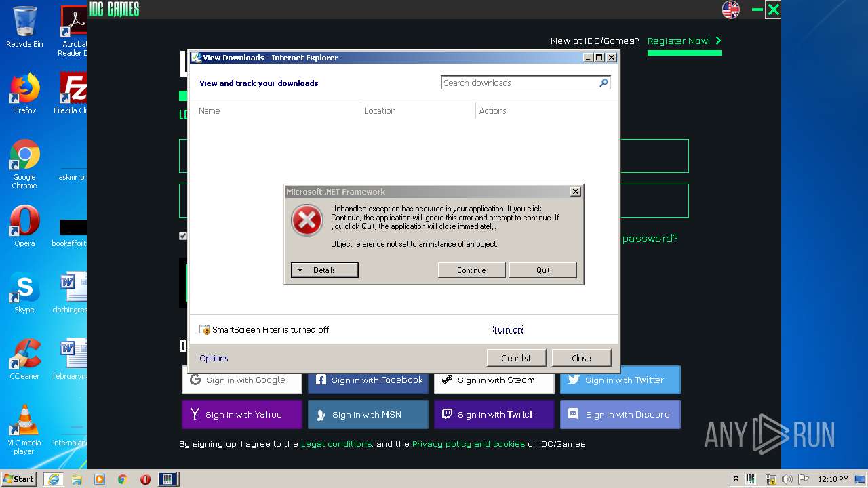The height and width of the screenshot is (488, 868).
Task: Open Firefox desktop shortcut
Action: pos(24,94)
